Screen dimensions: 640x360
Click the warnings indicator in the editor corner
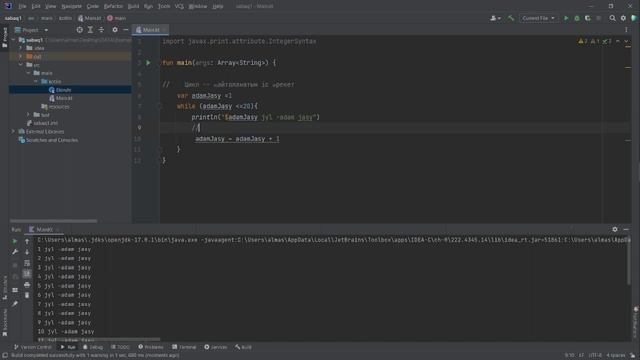click(x=594, y=41)
